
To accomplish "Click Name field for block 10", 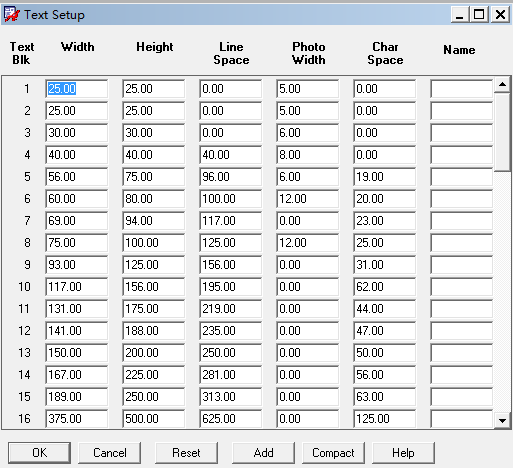I will [461, 287].
